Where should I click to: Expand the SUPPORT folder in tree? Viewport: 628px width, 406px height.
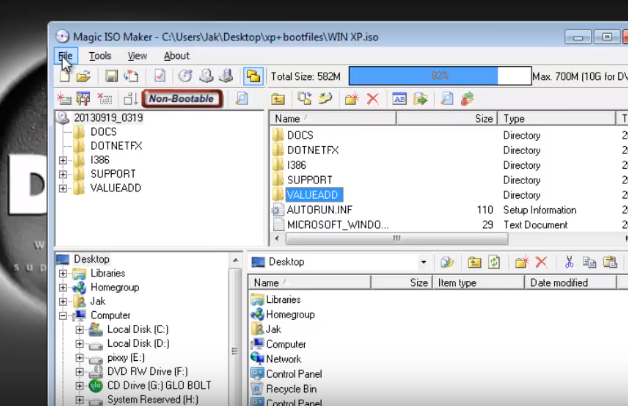pyautogui.click(x=63, y=174)
